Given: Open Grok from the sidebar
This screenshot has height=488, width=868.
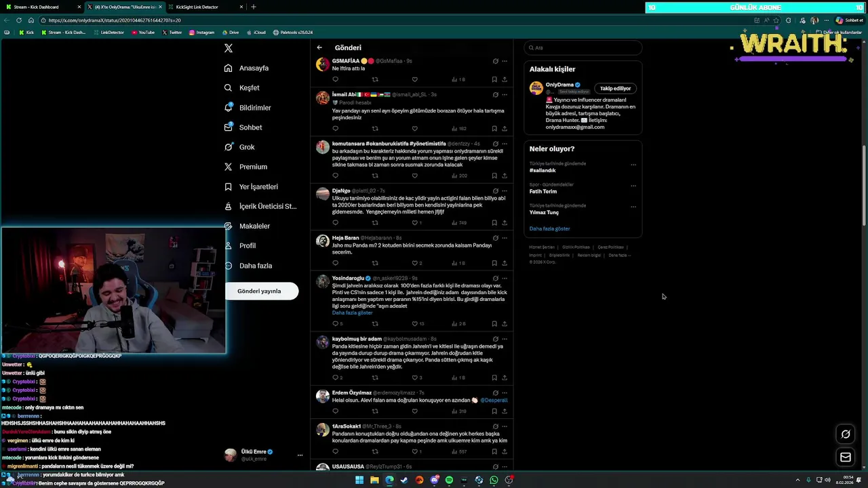Looking at the screenshot, I should (240, 147).
